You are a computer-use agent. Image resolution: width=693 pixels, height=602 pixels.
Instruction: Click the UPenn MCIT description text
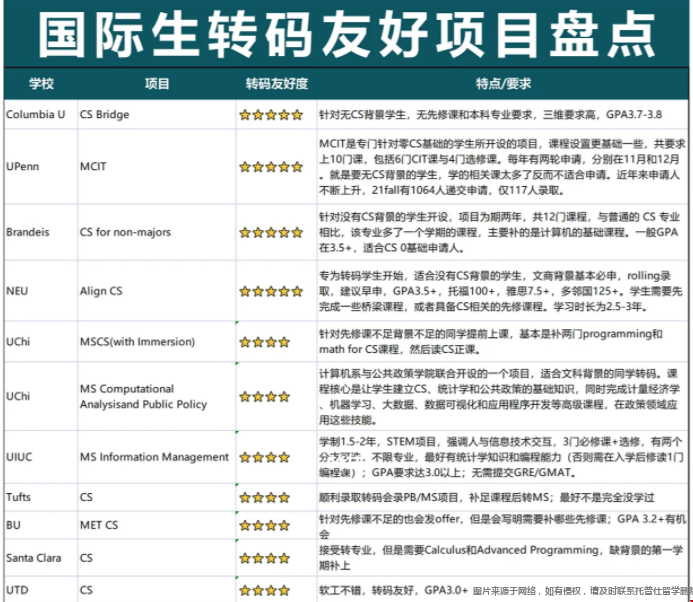(x=502, y=167)
